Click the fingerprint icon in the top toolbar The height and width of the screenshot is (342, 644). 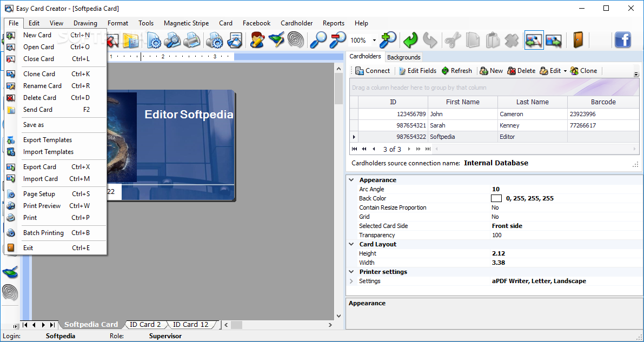click(296, 40)
